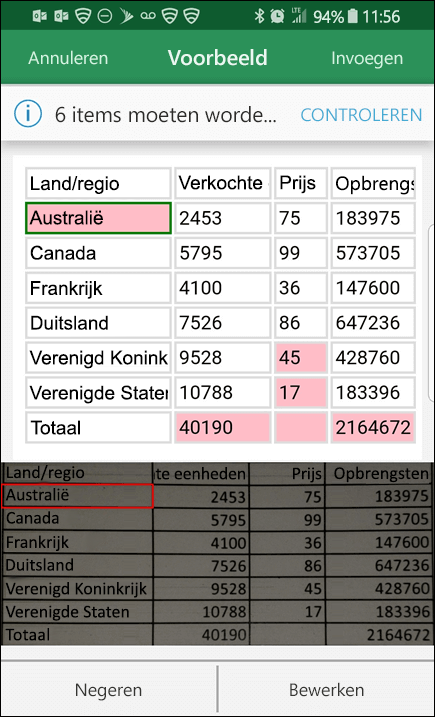
Task: Select the 5795 cell in preview table
Action: (x=223, y=253)
